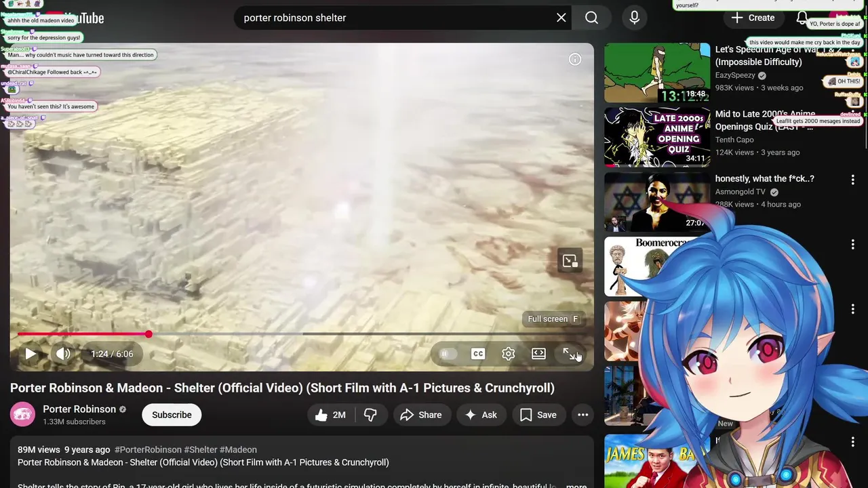Like the video (2M)
Viewport: 868px width, 488px height.
pyautogui.click(x=330, y=415)
